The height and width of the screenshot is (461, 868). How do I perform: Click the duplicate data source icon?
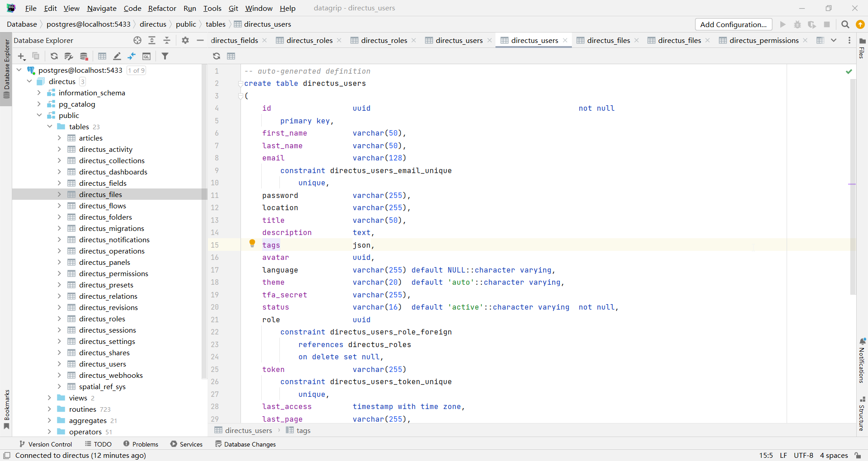point(36,56)
